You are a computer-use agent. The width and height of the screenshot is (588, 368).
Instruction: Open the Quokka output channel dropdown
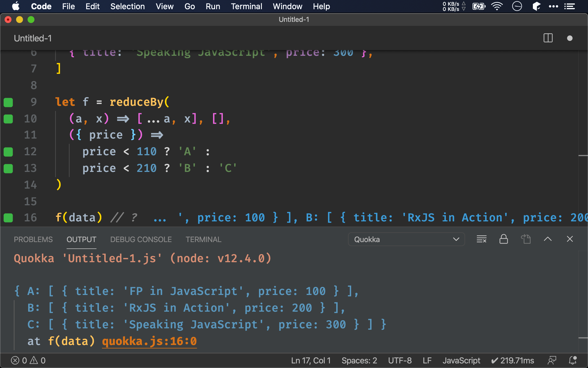click(406, 239)
